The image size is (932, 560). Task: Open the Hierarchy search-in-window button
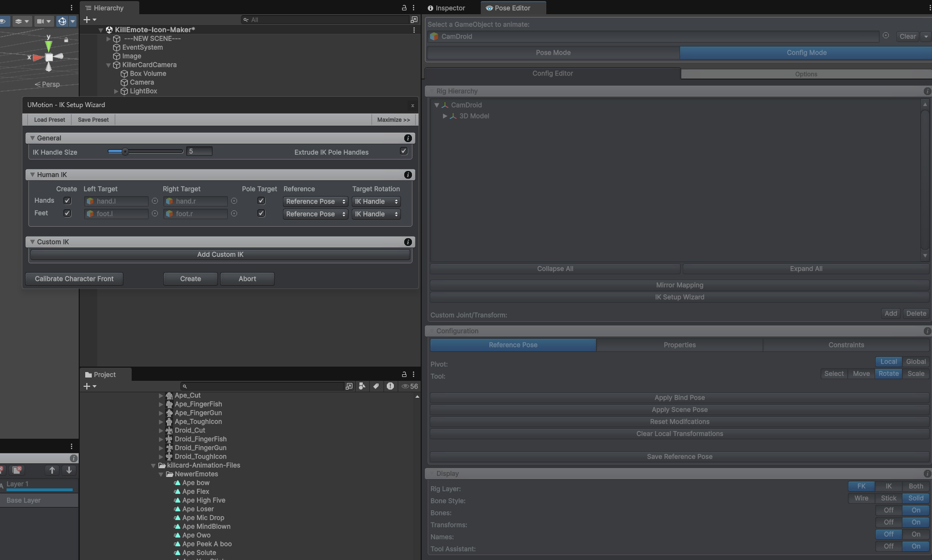click(x=414, y=20)
